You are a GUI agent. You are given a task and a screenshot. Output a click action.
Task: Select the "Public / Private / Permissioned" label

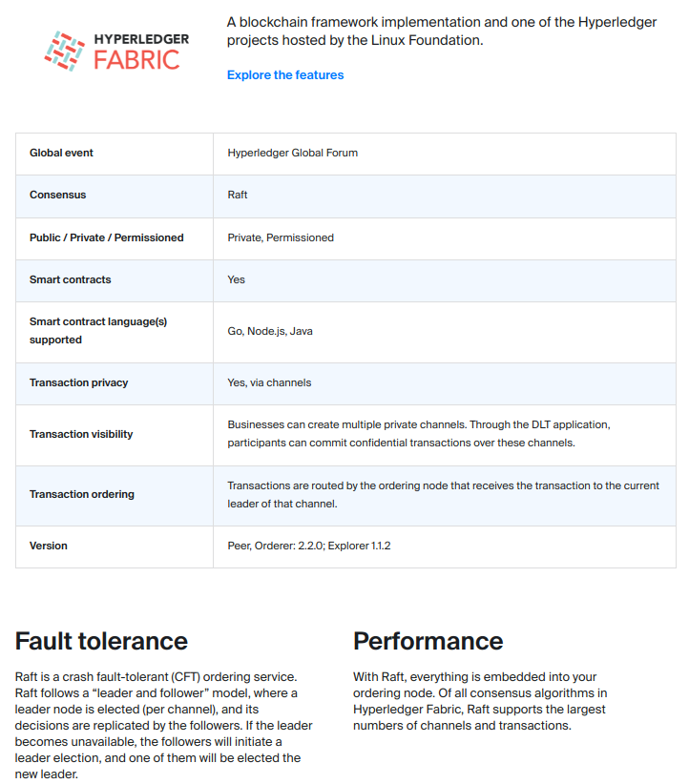[x=107, y=237]
